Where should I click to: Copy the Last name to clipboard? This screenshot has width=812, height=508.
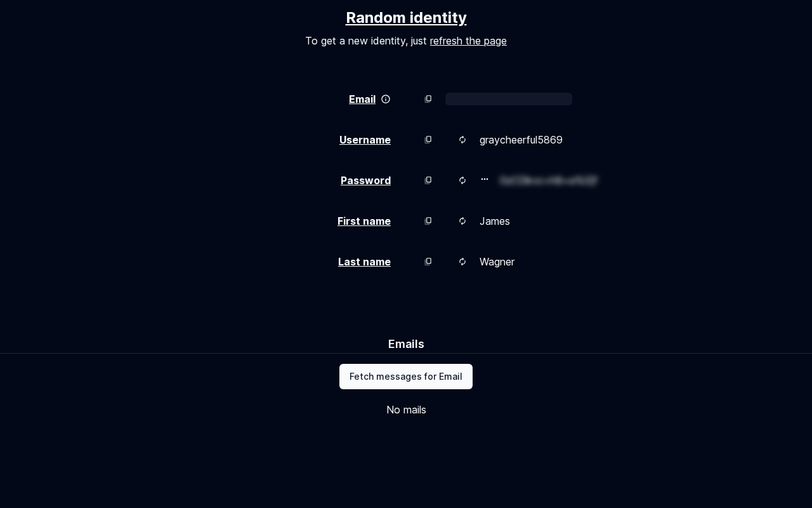tap(428, 262)
